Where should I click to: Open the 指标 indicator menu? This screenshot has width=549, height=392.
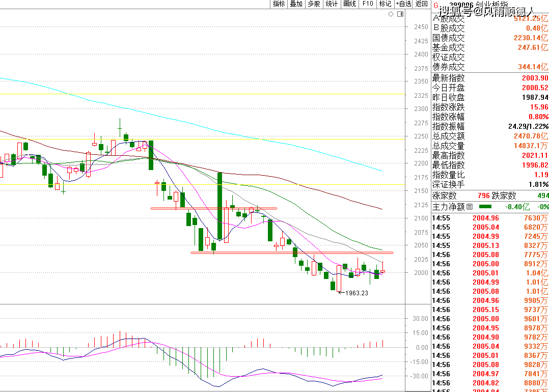click(x=279, y=4)
